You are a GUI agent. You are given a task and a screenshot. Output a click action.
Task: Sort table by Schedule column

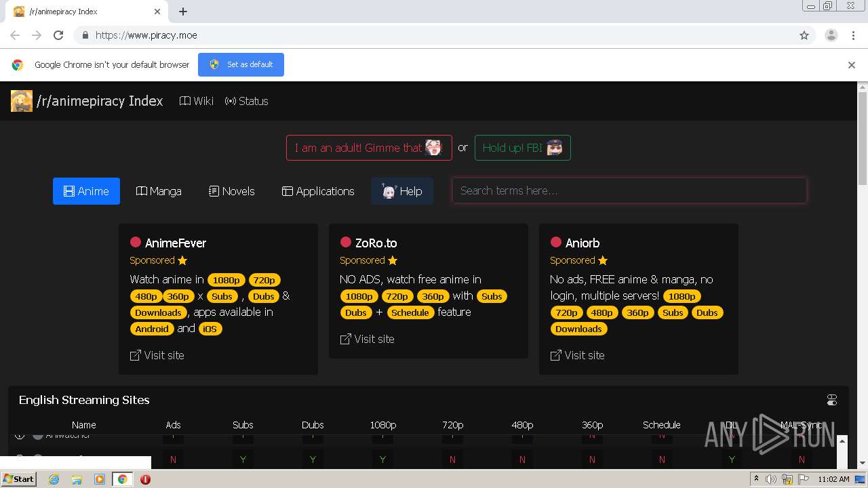coord(662,425)
